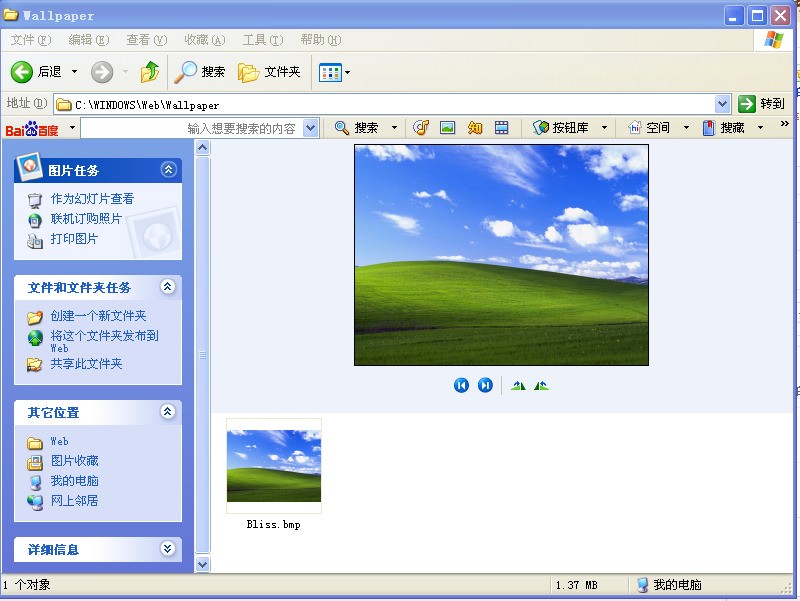
Task: Click 创建一个新文件夹 link
Action: pyautogui.click(x=98, y=316)
